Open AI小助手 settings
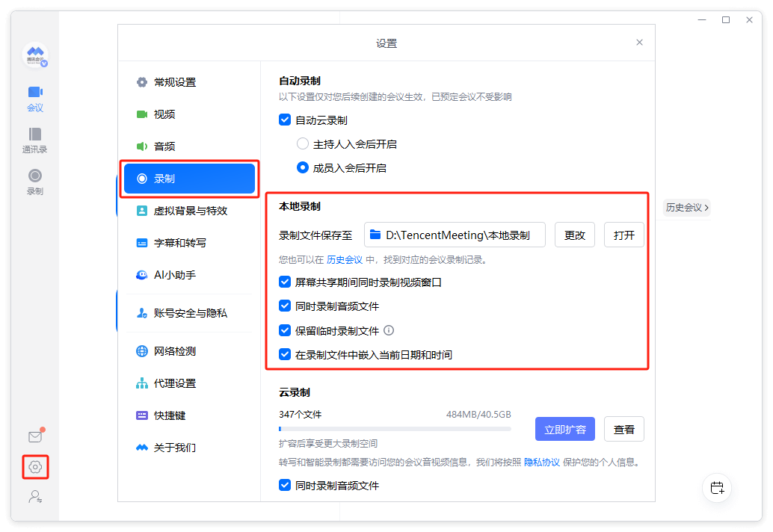Viewport: 773px width, 532px height. 189,275
